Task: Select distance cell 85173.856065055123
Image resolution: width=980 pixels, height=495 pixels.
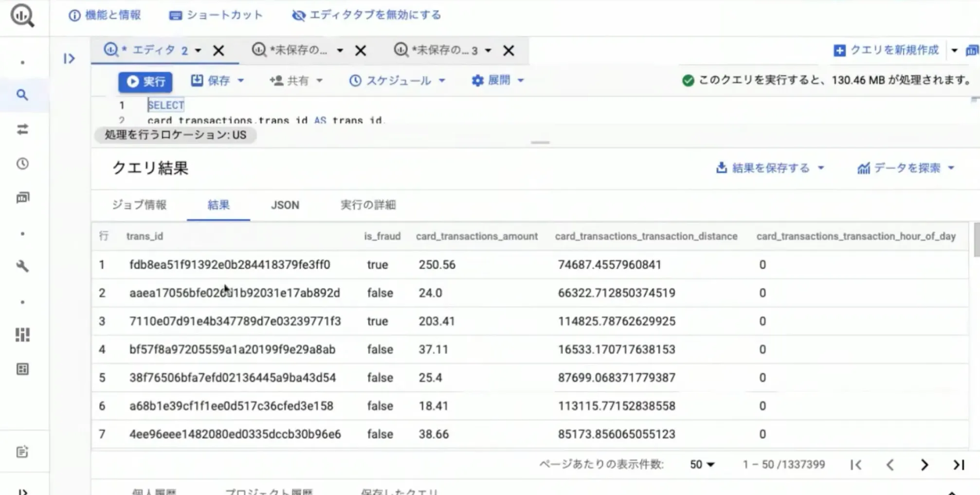Action: [617, 434]
